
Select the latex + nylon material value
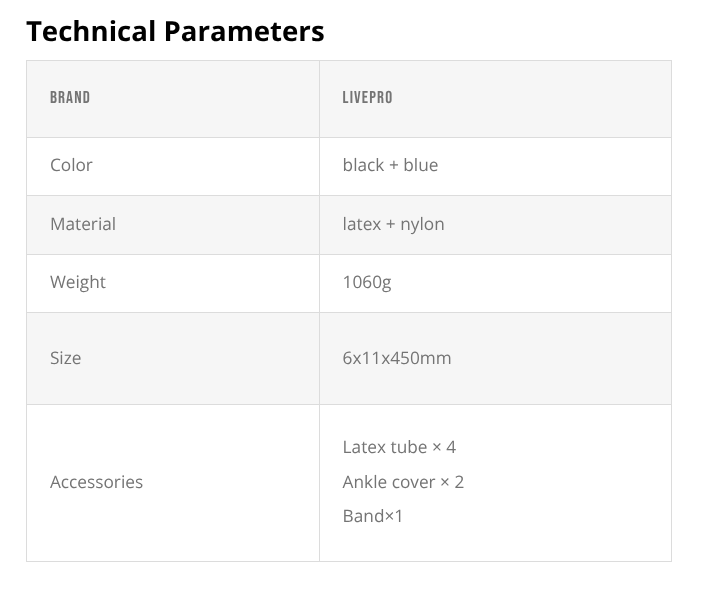point(393,224)
